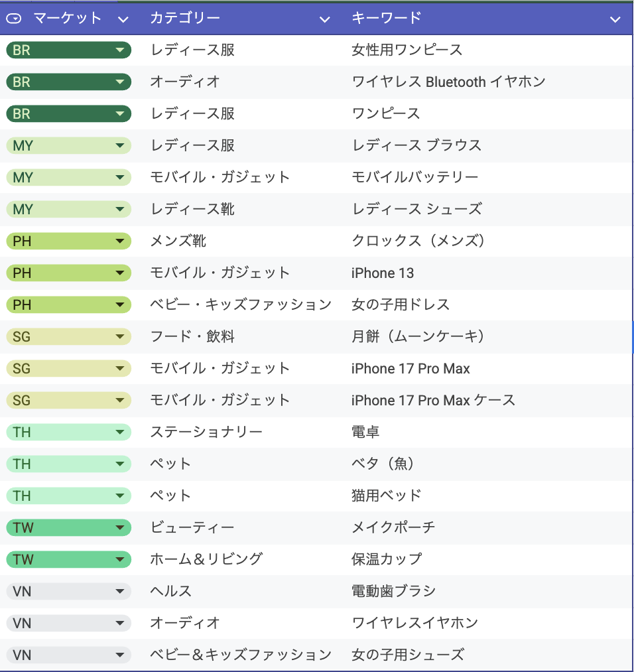This screenshot has height=672, width=634.
Task: Expand the BR chip arrow for 女性用ワンピース row
Action: 119,50
